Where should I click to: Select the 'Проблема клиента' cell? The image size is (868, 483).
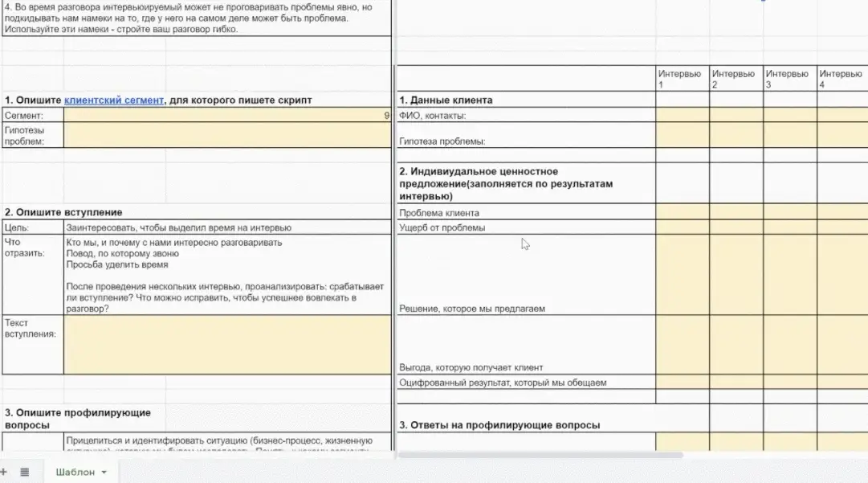527,212
